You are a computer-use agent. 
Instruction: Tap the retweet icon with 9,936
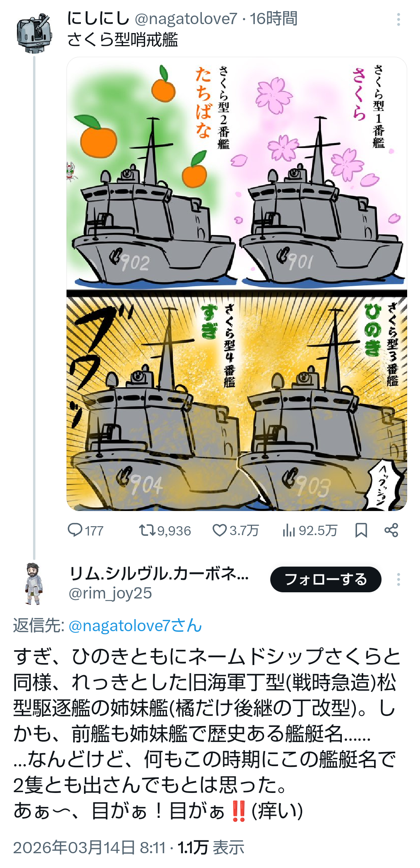[147, 530]
